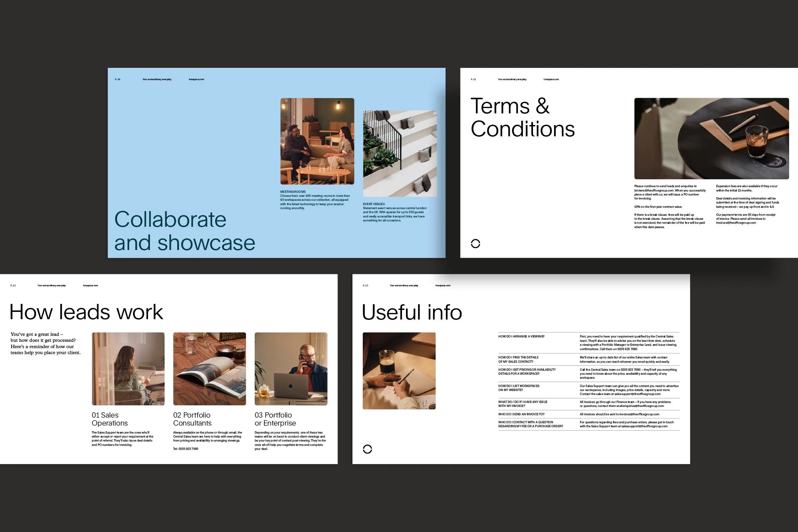
Task: Click the Terms & Conditions heading
Action: (x=522, y=117)
